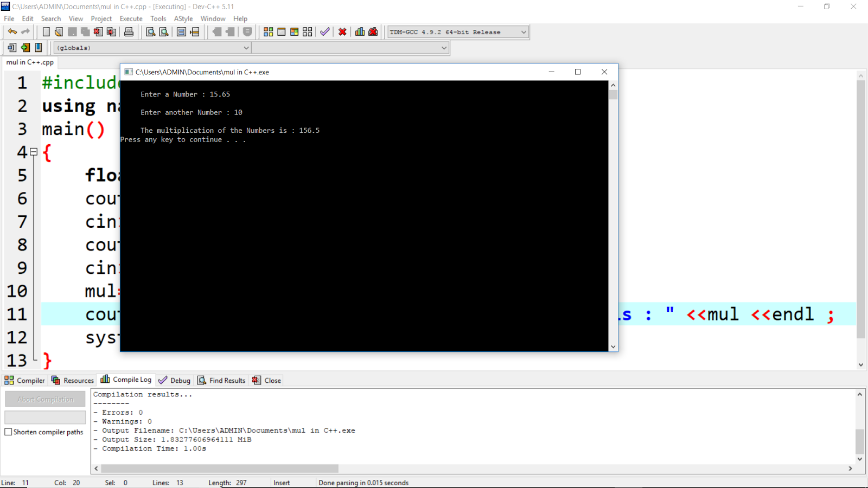Image resolution: width=868 pixels, height=488 pixels.
Task: Click the Add to Project green plus icon
Action: 25,48
